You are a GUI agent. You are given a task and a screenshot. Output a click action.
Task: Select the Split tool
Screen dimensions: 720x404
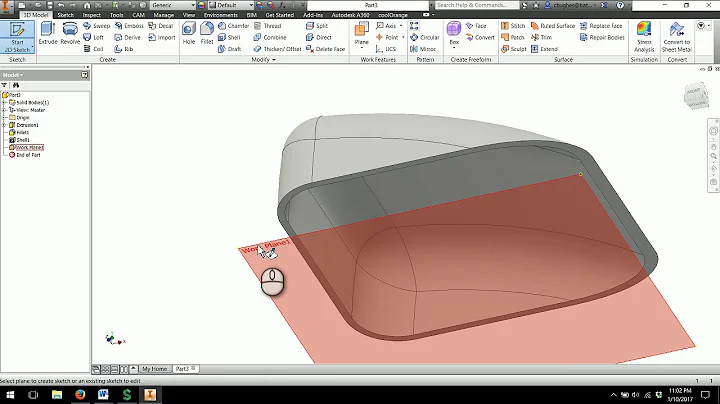click(x=317, y=26)
